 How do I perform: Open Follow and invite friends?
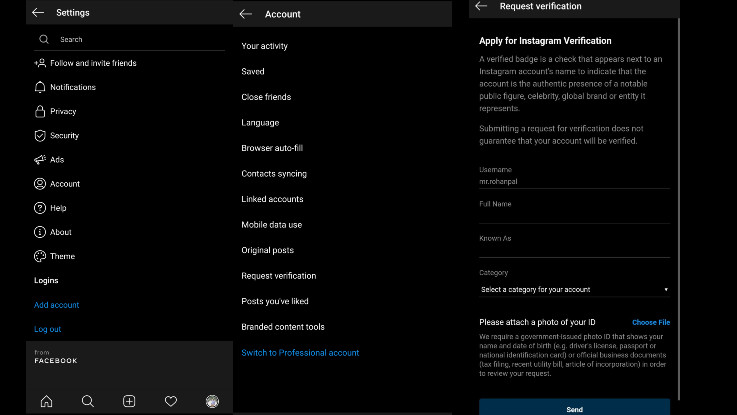point(93,63)
